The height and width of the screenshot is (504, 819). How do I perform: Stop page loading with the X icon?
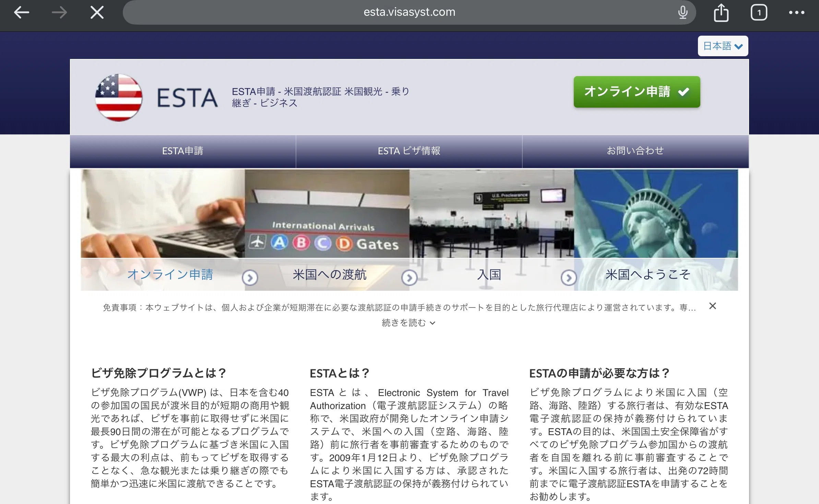[x=97, y=13]
